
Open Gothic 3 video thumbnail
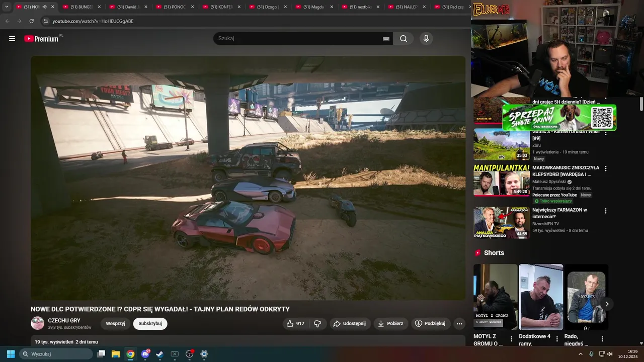(x=501, y=144)
